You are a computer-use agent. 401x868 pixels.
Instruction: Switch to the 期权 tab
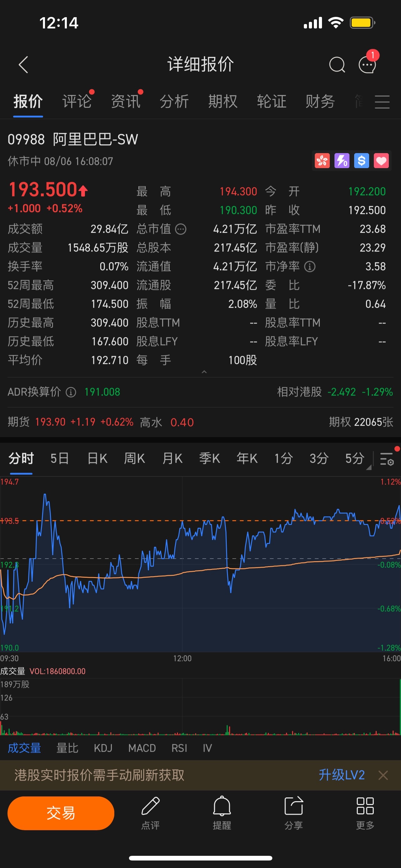pyautogui.click(x=223, y=102)
